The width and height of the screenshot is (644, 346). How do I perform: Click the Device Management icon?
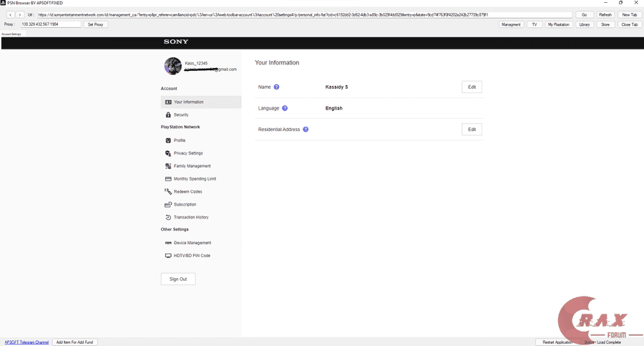coord(168,243)
